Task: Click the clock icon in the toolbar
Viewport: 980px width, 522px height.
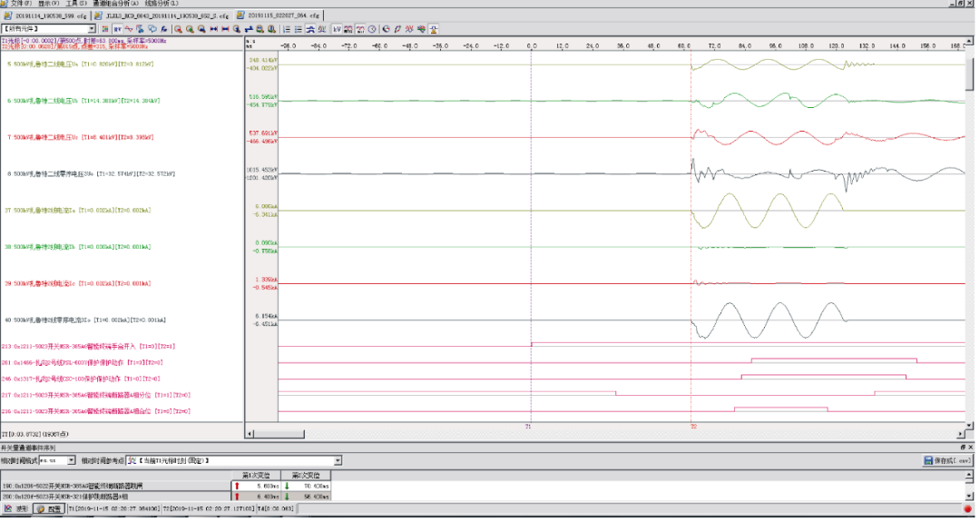Action: click(372, 29)
